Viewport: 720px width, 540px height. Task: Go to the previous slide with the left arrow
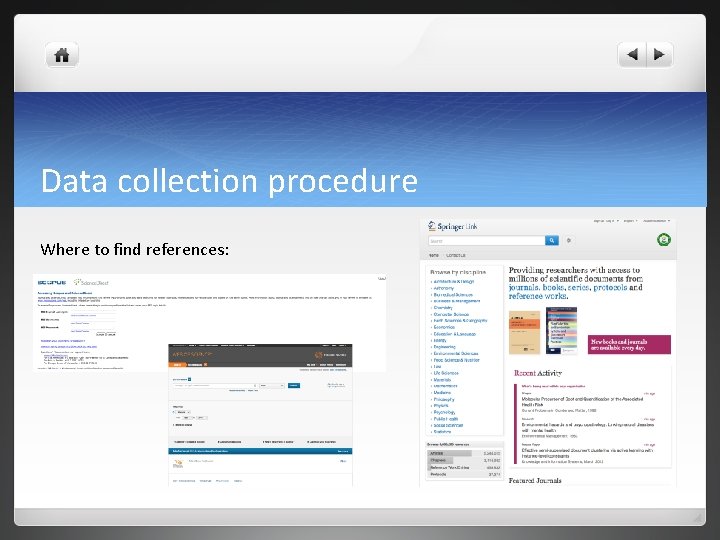(632, 55)
